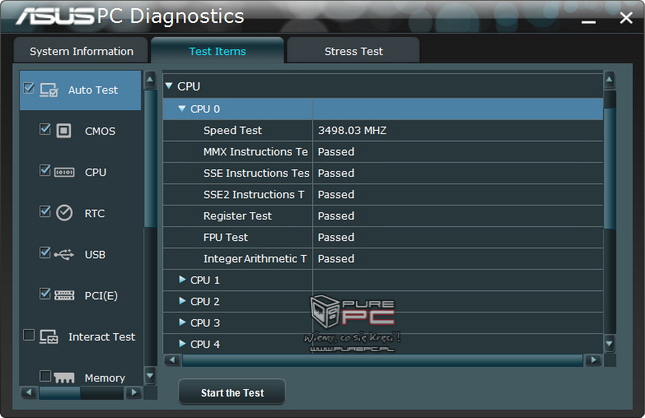This screenshot has height=418, width=645.
Task: Click the USB symbol icon
Action: coord(64,255)
